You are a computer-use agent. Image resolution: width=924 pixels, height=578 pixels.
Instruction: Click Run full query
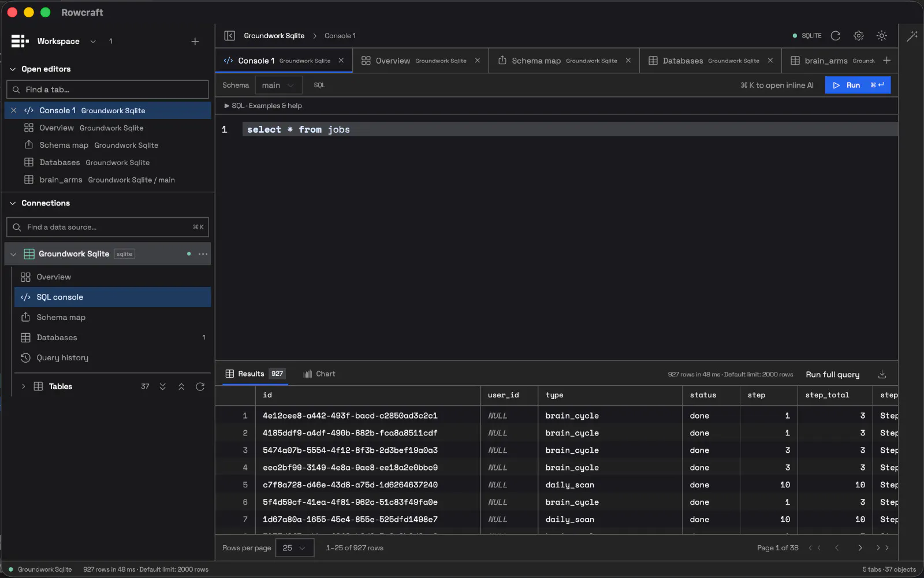coord(832,375)
